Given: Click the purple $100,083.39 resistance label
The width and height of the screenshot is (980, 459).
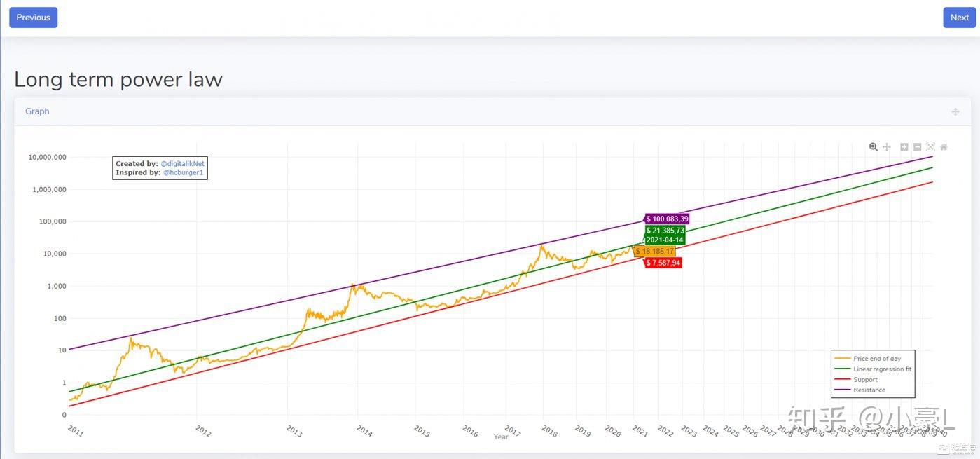Looking at the screenshot, I should point(667,219).
